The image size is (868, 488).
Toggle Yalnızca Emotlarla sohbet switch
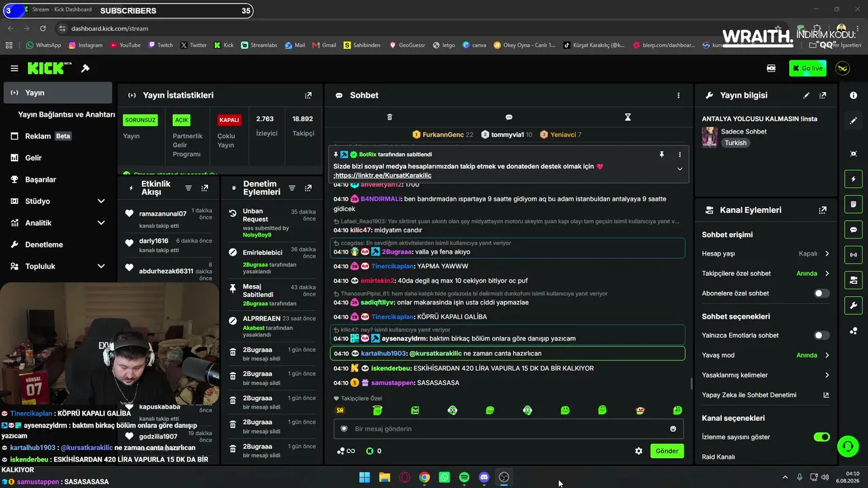tap(821, 335)
